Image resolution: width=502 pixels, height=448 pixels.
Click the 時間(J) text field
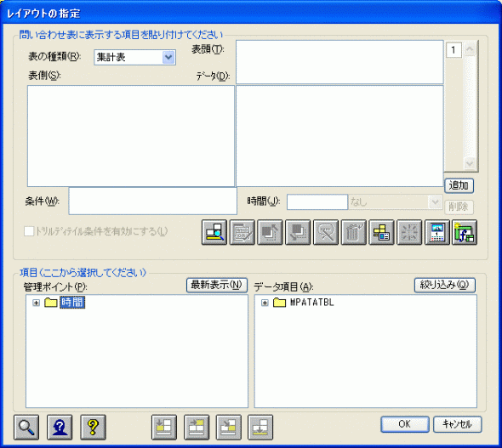click(317, 202)
